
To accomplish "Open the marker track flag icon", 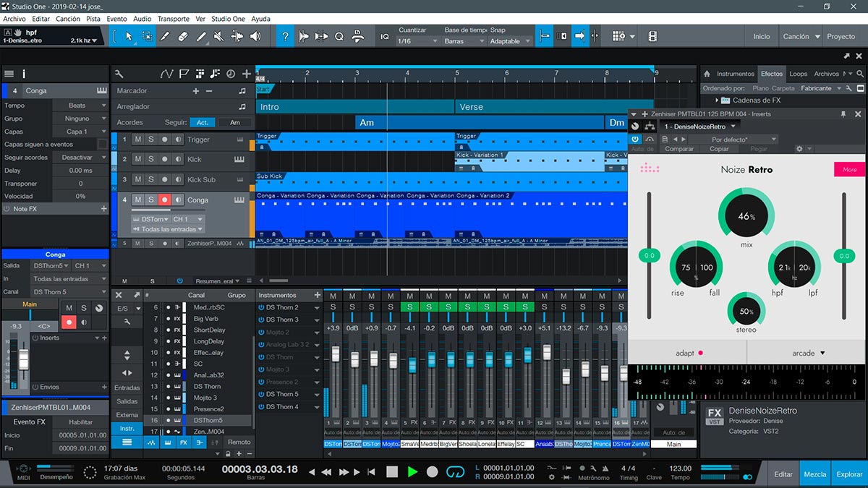I will click(x=184, y=74).
